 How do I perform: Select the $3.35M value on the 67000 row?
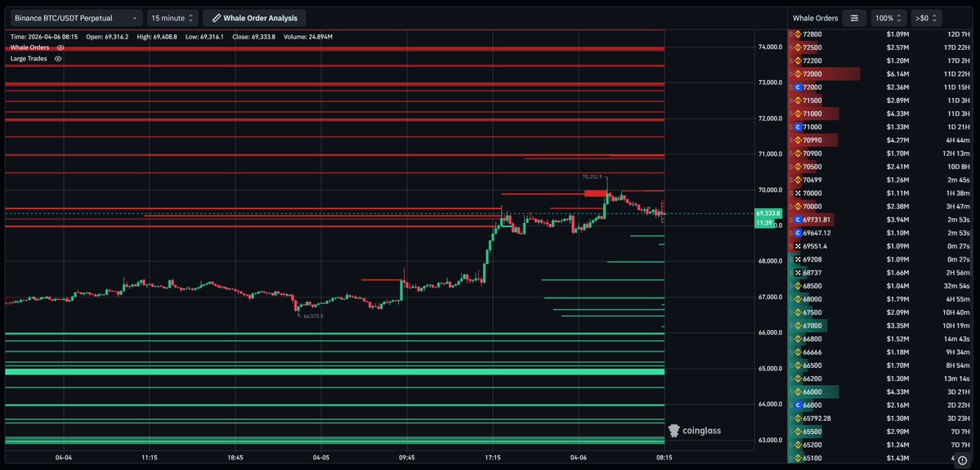pyautogui.click(x=897, y=325)
